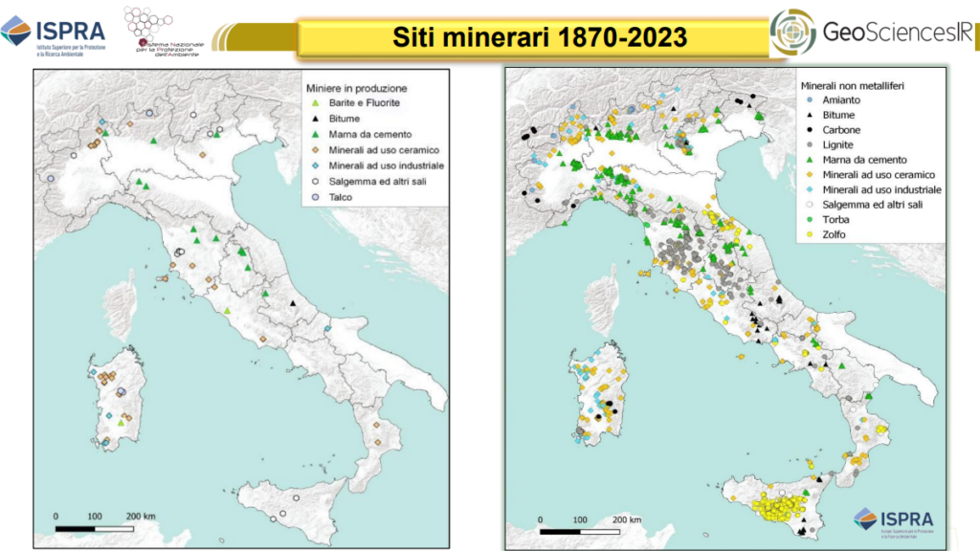Click the GeoSciencesIR logo

tap(873, 34)
